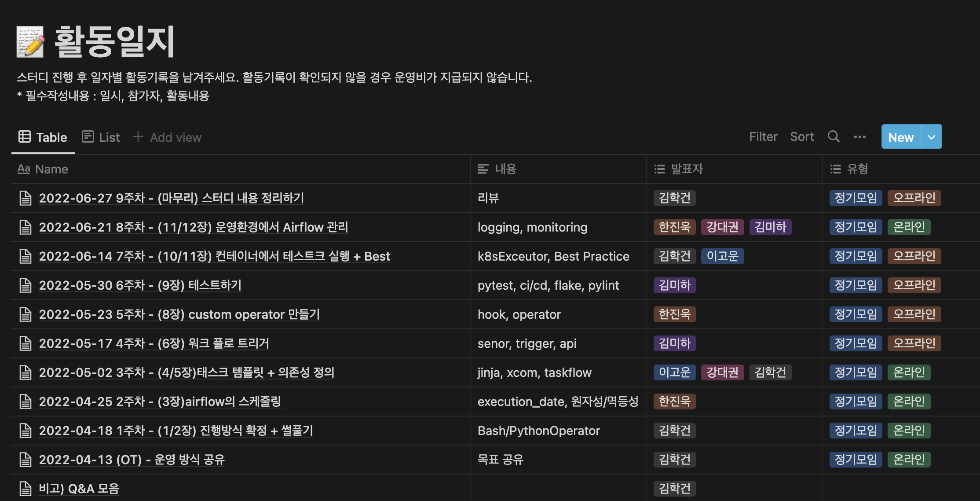Click the search magnifier icon

click(833, 136)
